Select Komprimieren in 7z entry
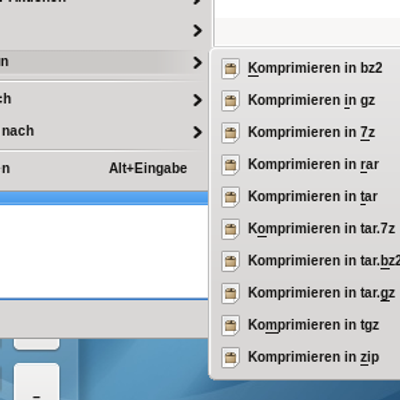This screenshot has height=400, width=400. [x=306, y=132]
